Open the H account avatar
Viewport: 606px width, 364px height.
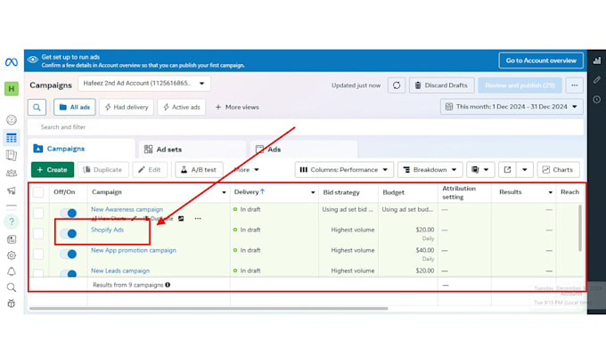[12, 89]
